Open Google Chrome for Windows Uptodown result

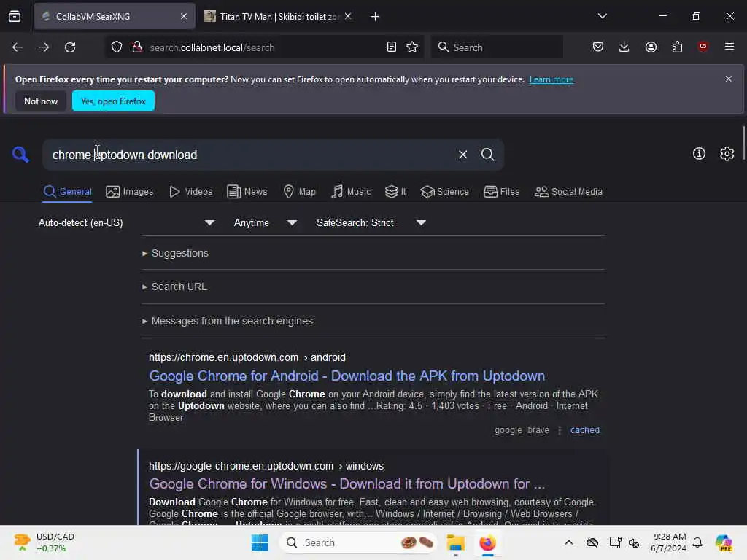click(347, 484)
